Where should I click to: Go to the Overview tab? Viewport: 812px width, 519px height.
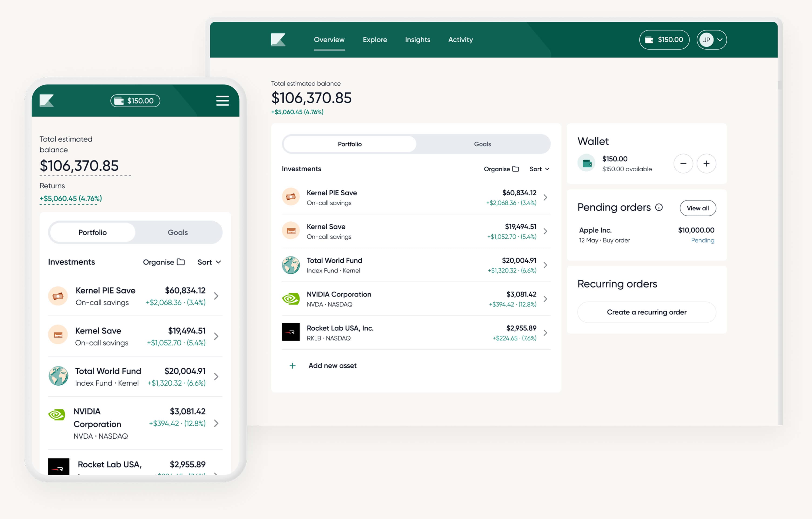tap(329, 40)
